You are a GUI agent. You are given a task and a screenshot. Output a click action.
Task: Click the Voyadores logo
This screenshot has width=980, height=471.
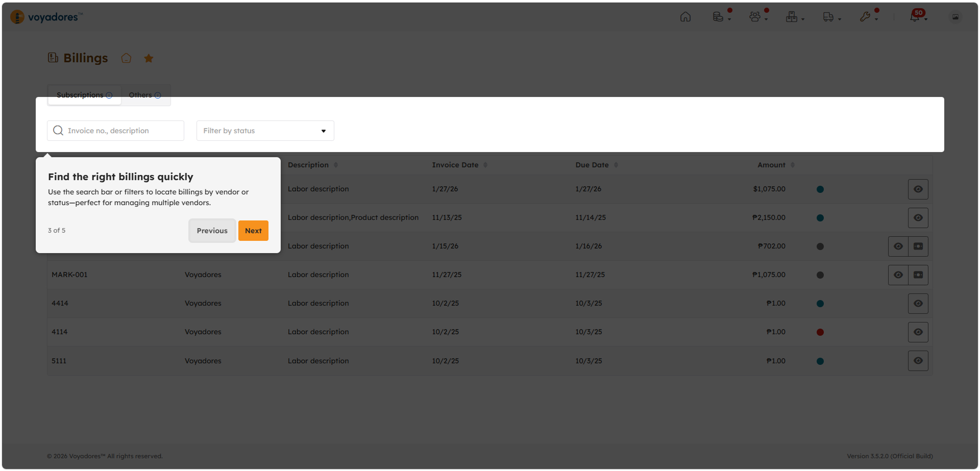[x=46, y=17]
